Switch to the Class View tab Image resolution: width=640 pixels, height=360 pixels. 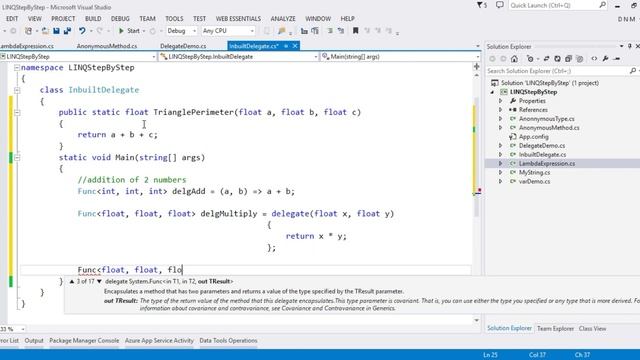point(592,329)
